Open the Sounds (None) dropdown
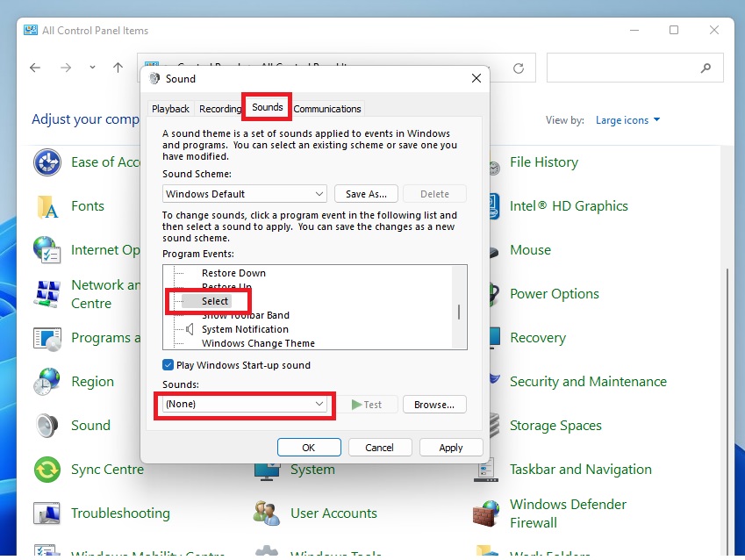 point(245,405)
